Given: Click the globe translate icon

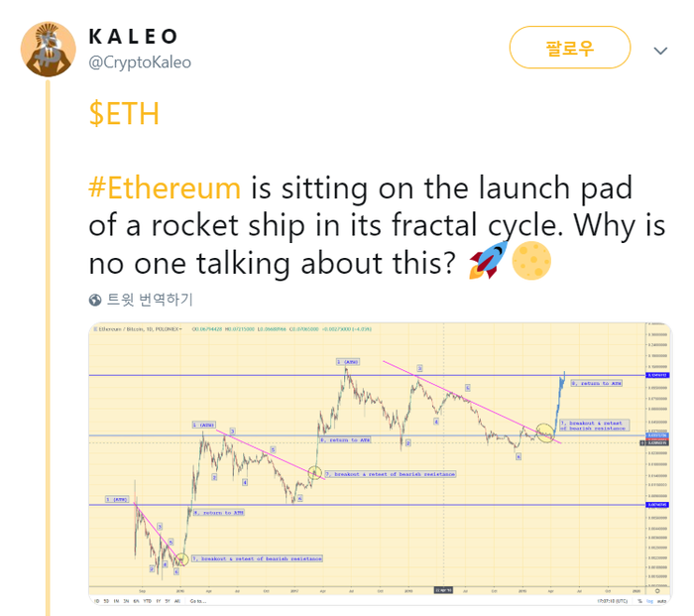Looking at the screenshot, I should click(x=95, y=300).
